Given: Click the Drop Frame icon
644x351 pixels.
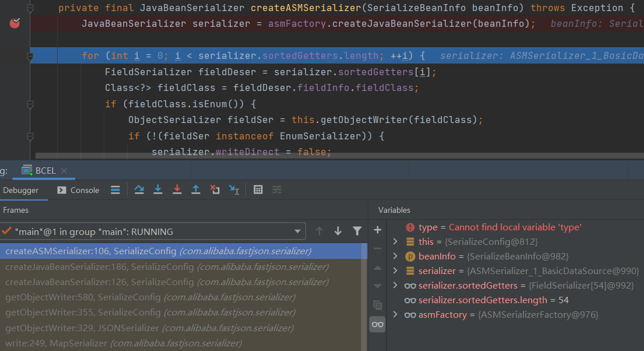Looking at the screenshot, I should [x=214, y=189].
